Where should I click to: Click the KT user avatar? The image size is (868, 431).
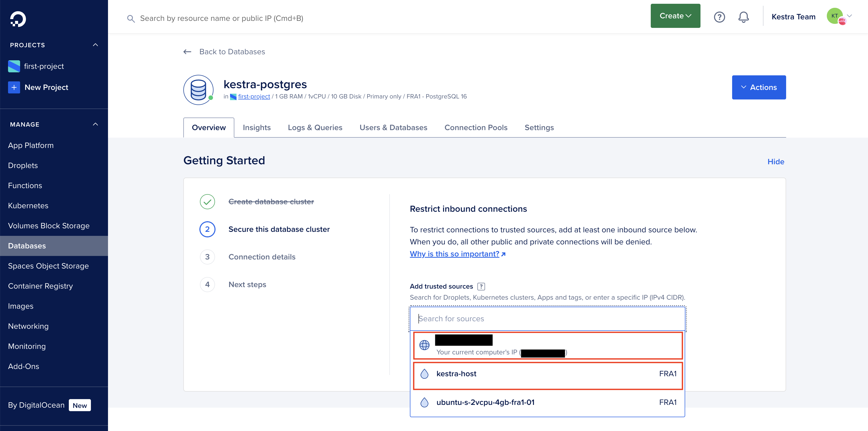click(x=835, y=16)
